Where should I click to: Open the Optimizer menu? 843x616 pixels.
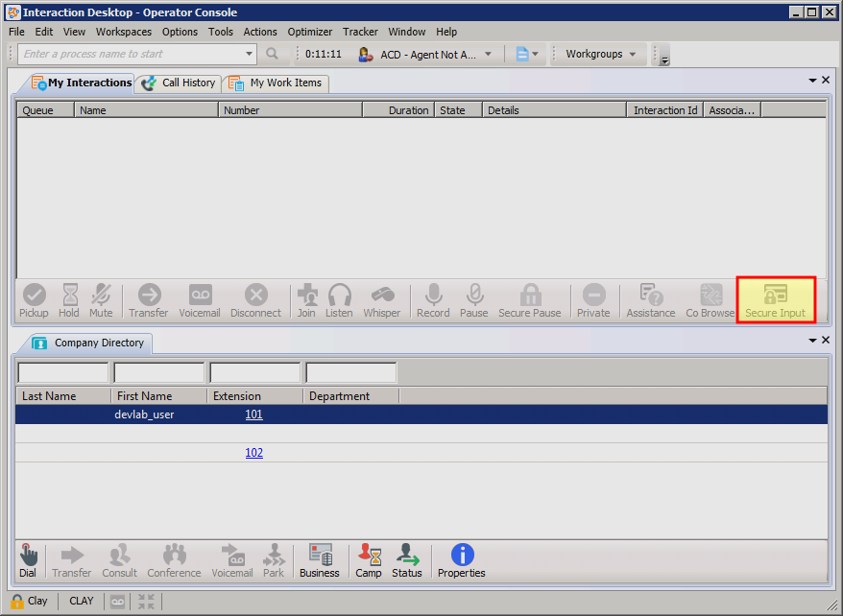coord(310,32)
